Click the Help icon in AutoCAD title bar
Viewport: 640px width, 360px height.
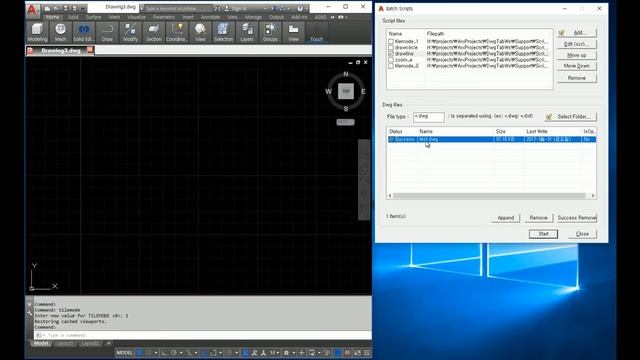click(x=300, y=8)
